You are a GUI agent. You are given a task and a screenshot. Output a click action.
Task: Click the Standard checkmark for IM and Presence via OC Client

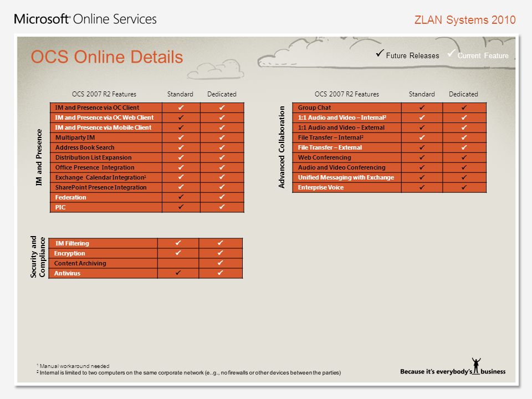[181, 108]
